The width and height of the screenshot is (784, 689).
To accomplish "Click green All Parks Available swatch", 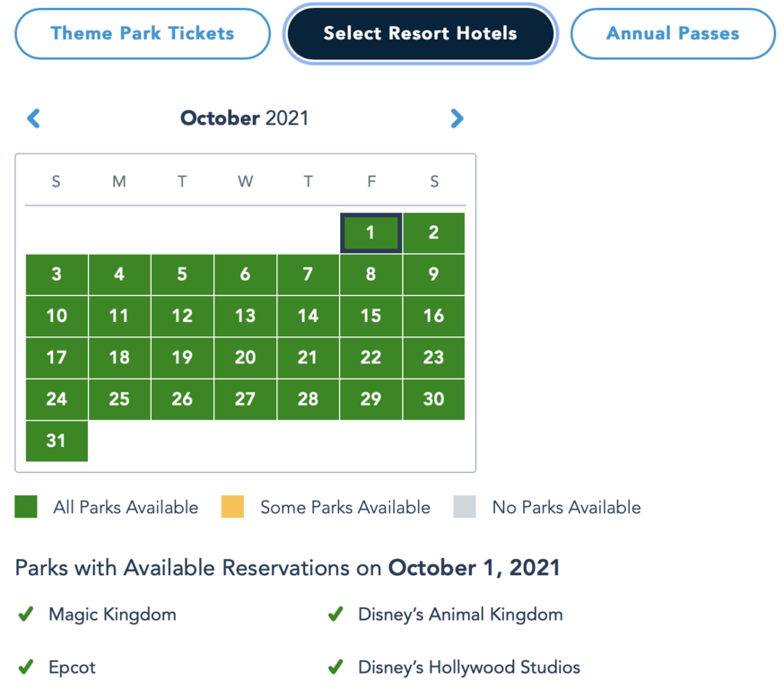I will pos(26,507).
